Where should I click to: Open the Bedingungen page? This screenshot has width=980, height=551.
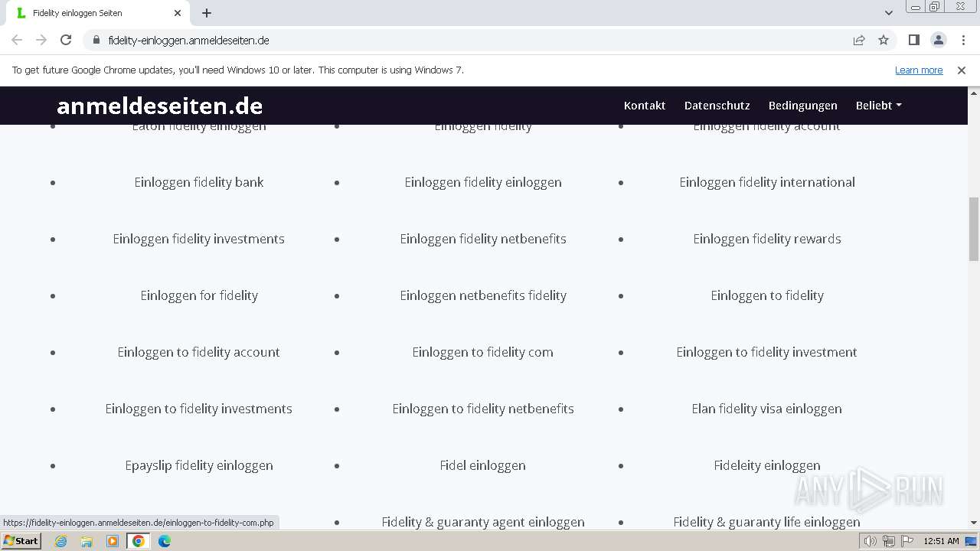pyautogui.click(x=802, y=106)
